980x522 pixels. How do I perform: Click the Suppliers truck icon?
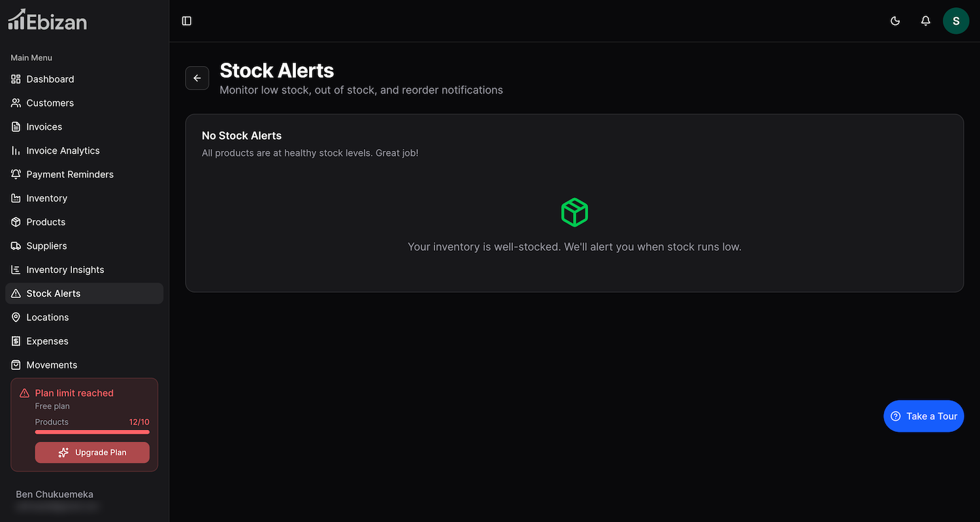pos(16,246)
